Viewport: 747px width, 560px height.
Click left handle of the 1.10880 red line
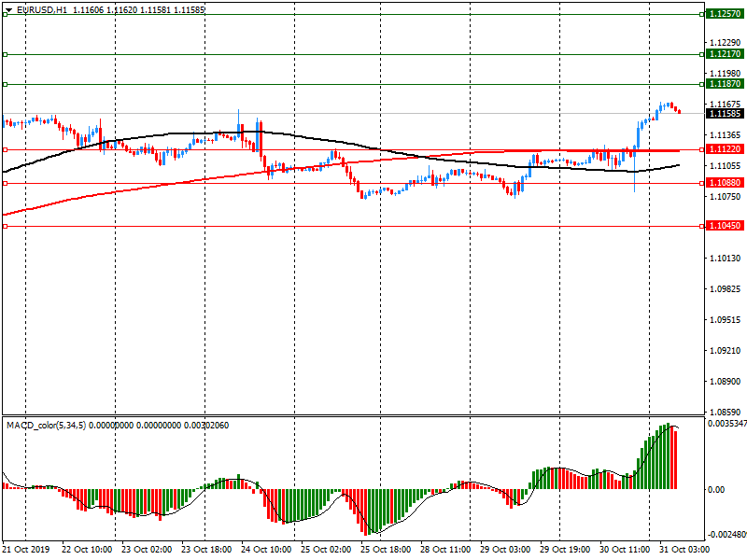coord(5,184)
